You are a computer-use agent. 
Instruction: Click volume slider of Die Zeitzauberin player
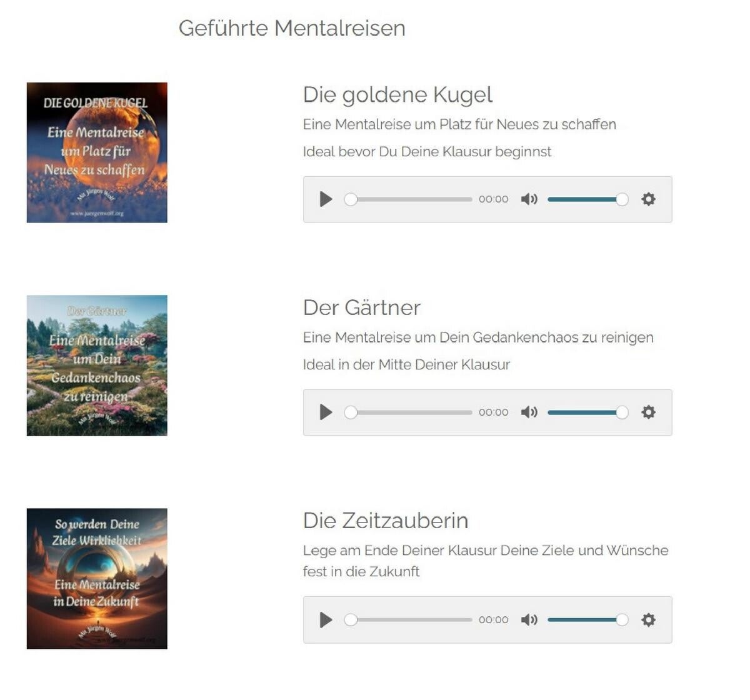coord(588,620)
